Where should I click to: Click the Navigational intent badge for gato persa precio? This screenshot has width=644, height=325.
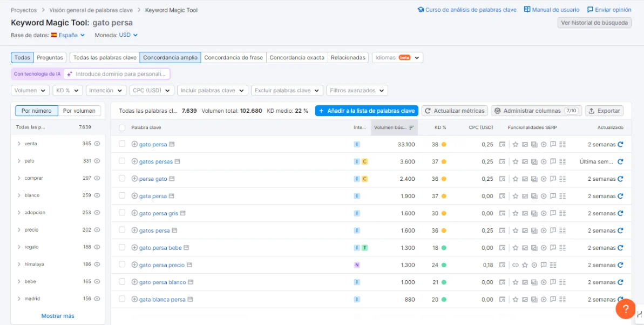(357, 266)
